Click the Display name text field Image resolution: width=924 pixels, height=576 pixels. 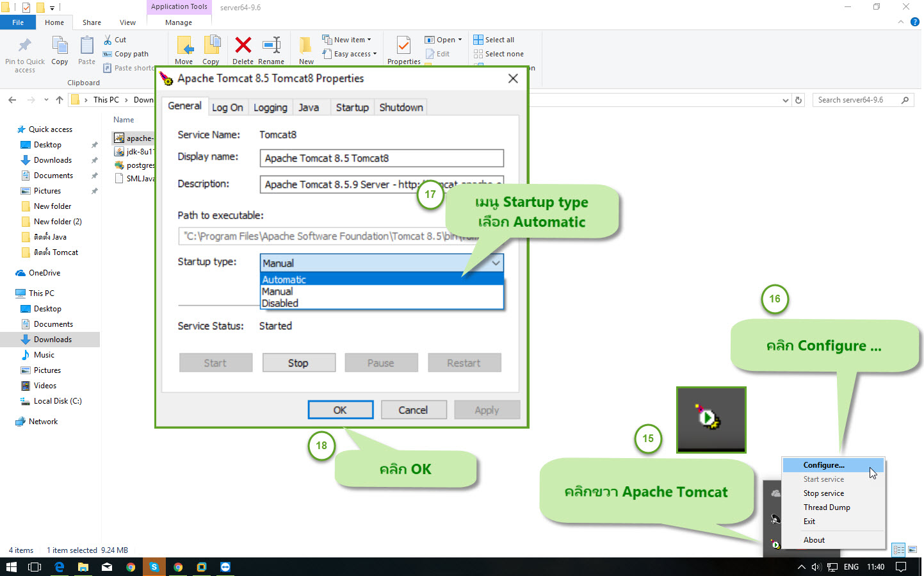[x=382, y=158]
